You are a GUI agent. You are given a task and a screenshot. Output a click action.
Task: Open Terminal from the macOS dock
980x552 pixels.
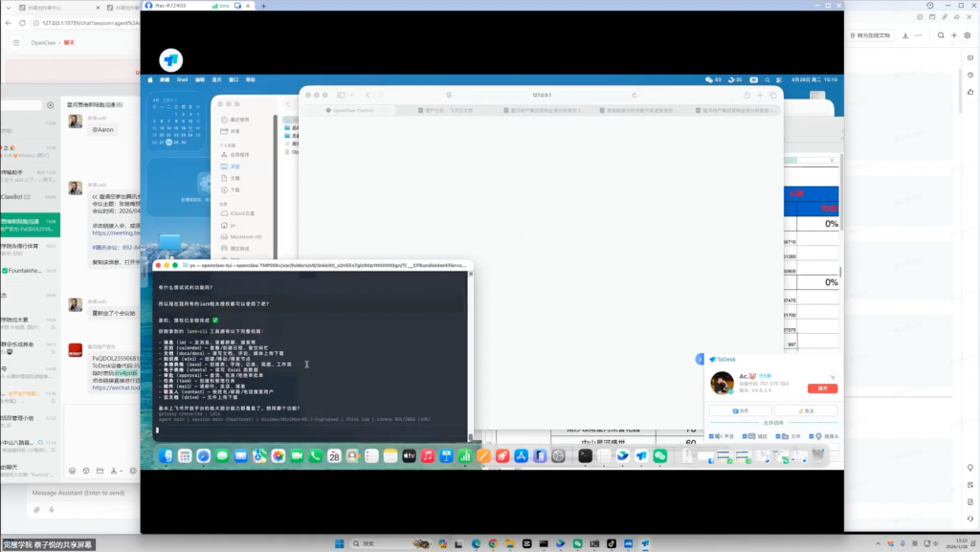point(585,456)
